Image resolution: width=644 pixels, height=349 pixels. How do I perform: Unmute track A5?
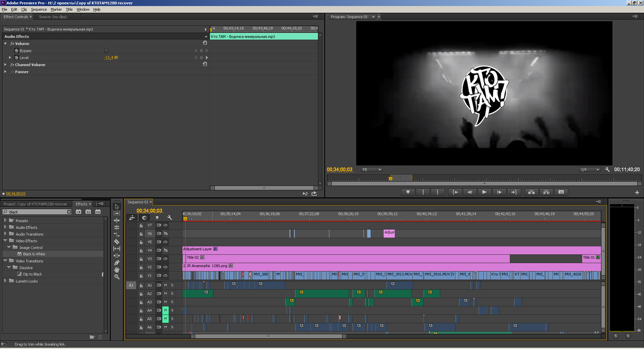(165, 319)
